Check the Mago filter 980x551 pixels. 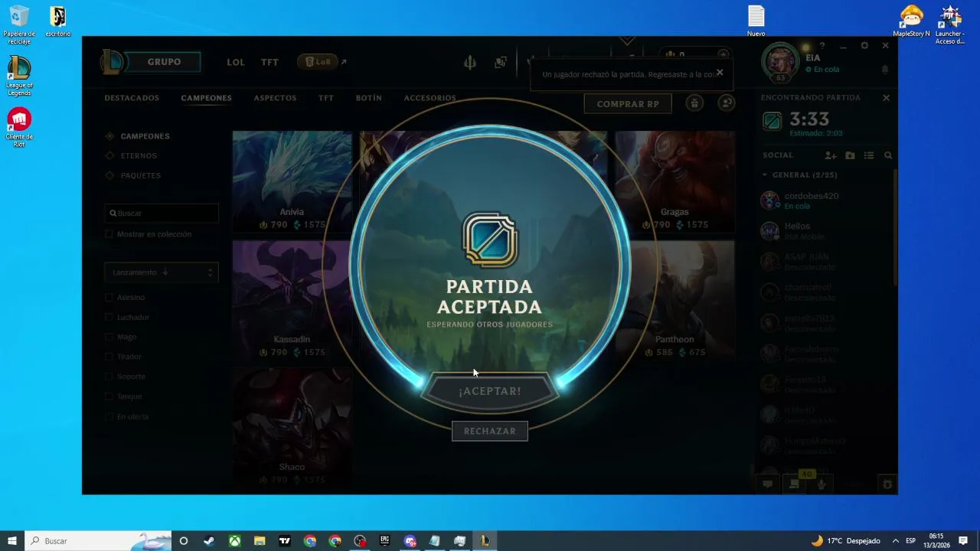[109, 337]
